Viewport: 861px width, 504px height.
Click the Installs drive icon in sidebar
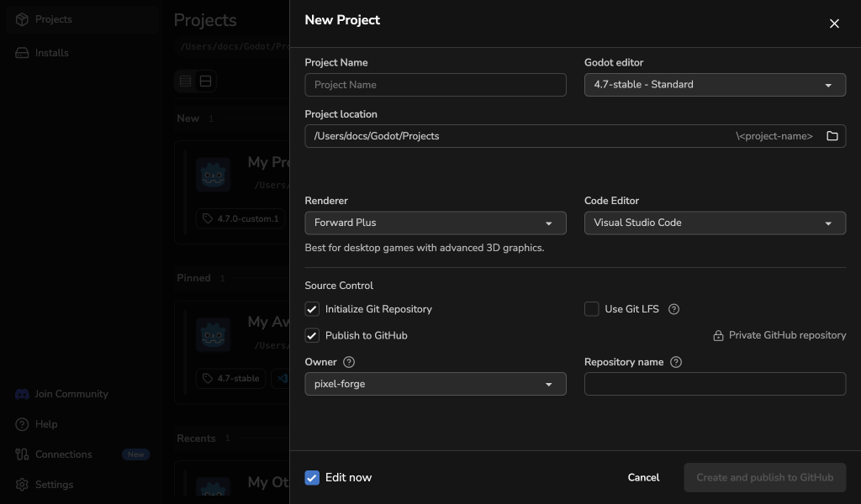click(x=22, y=53)
